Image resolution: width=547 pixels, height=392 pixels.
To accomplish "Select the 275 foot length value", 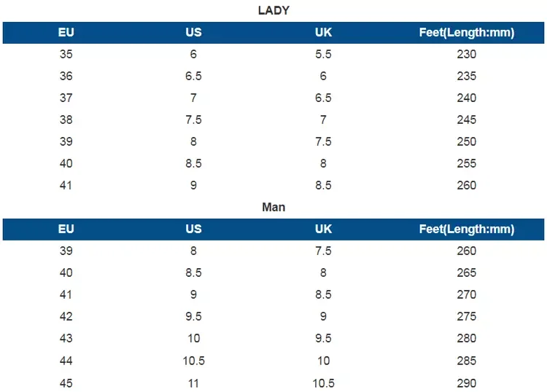I will pos(467,316).
